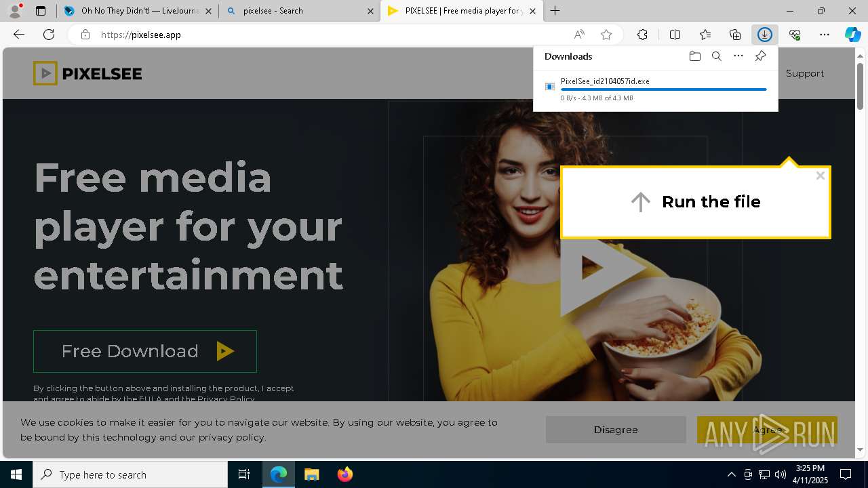Click the browser Back arrow
868x488 pixels.
tap(19, 35)
